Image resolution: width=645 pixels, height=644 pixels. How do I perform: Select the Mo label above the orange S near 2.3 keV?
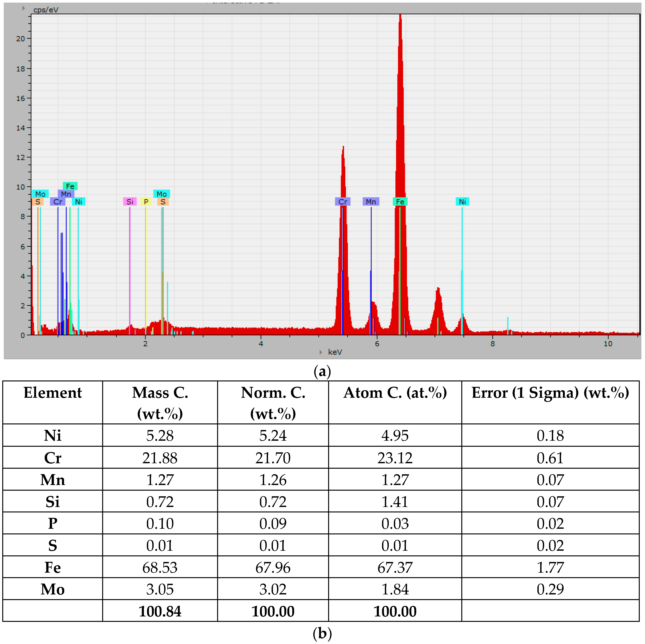coord(162,194)
